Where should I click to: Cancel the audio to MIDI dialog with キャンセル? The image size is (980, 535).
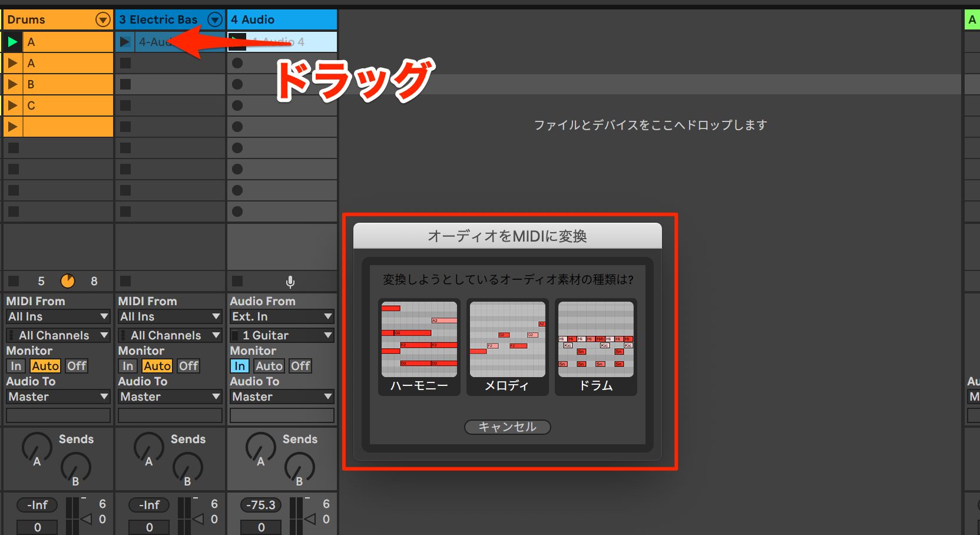point(508,427)
